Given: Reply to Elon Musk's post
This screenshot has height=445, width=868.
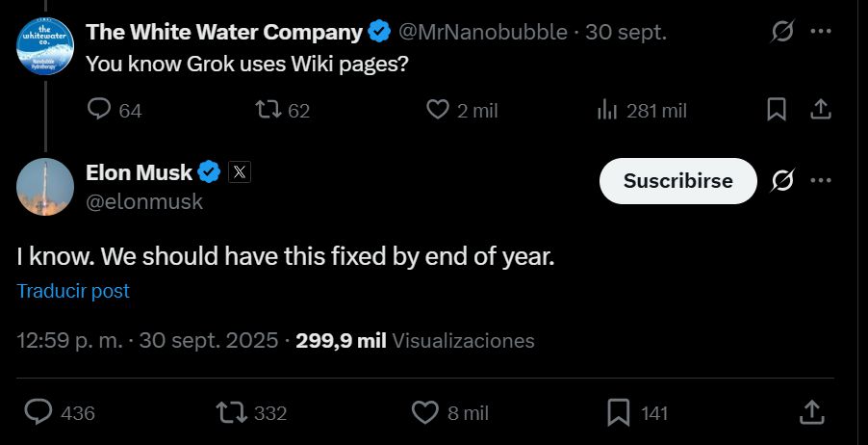Looking at the screenshot, I should click(x=38, y=412).
